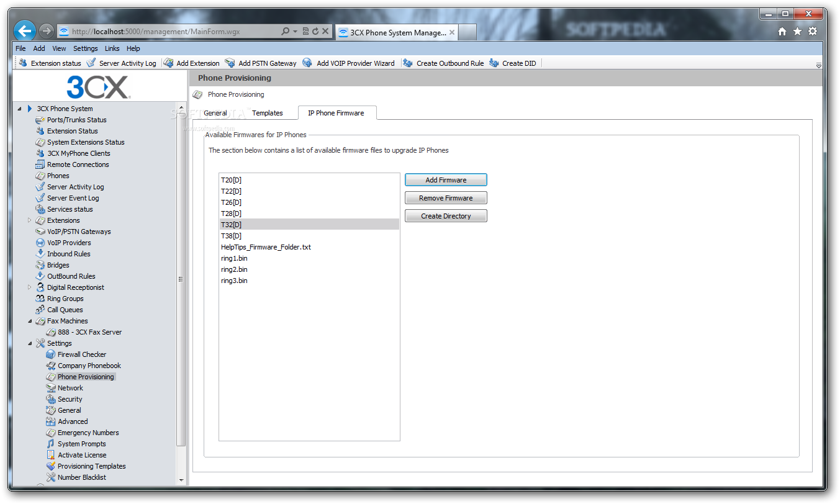The height and width of the screenshot is (504, 840).
Task: Open the Settings menu in menu bar
Action: [86, 48]
